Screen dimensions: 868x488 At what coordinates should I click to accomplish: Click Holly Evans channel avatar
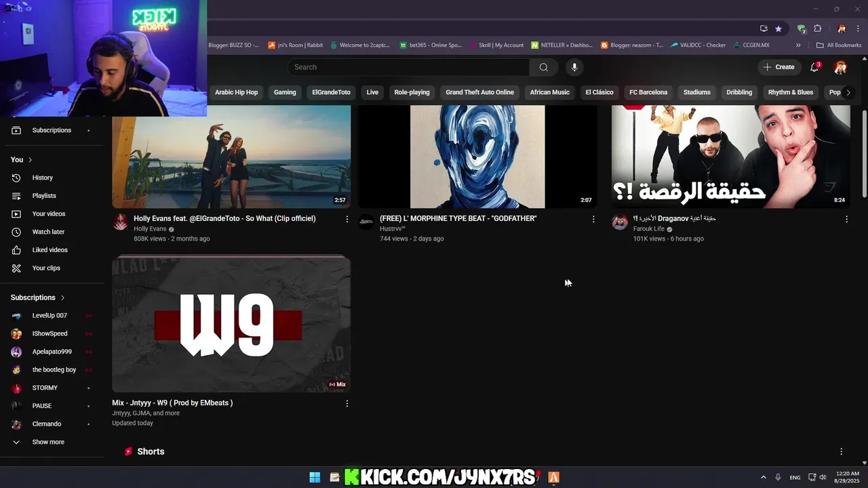(121, 222)
